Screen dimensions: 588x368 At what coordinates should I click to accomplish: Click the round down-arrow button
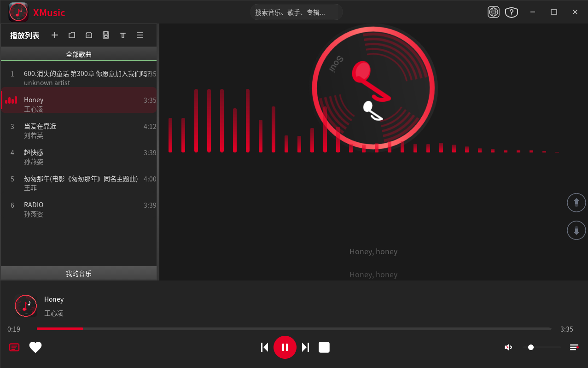pyautogui.click(x=576, y=230)
